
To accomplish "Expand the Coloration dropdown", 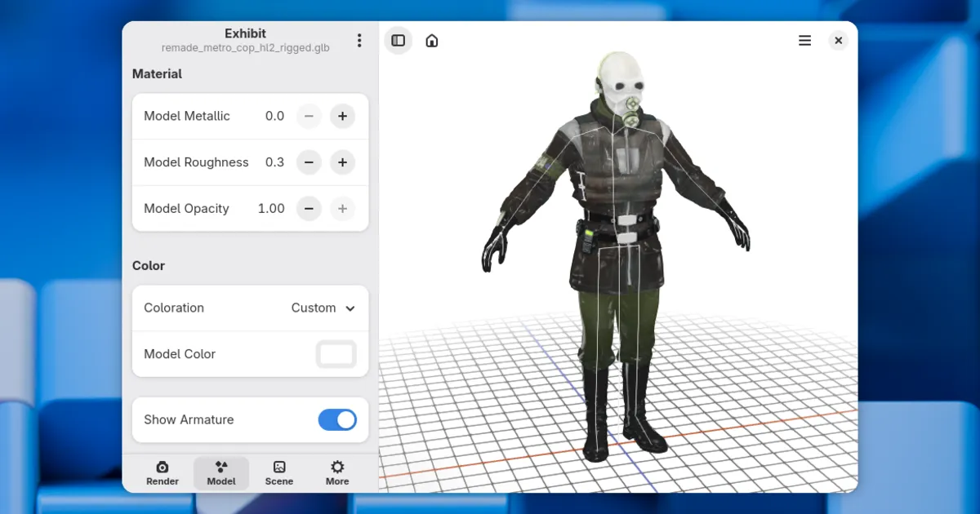I will click(323, 308).
